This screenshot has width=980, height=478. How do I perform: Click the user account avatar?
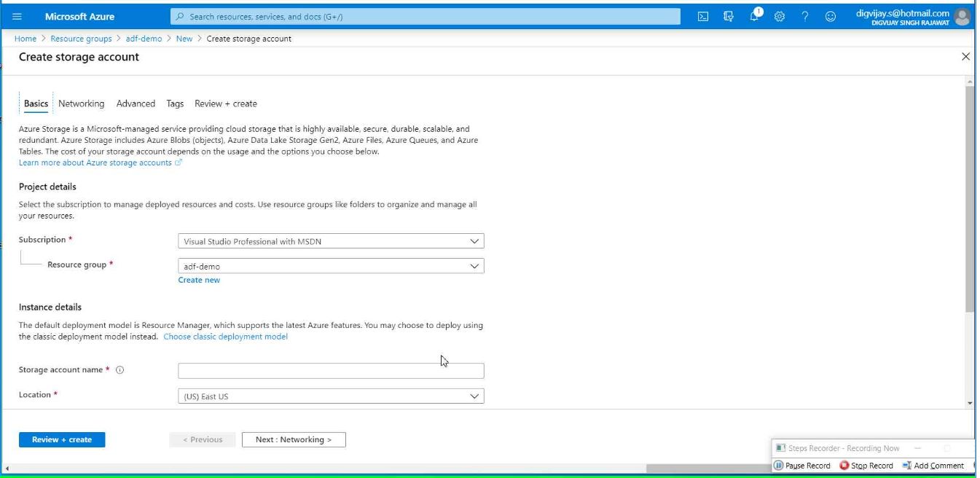[x=962, y=16]
